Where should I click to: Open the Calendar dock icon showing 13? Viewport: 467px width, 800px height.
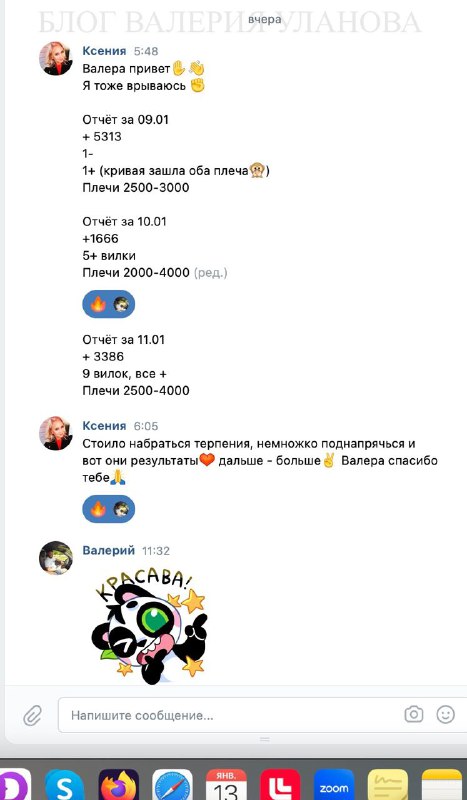pyautogui.click(x=226, y=786)
